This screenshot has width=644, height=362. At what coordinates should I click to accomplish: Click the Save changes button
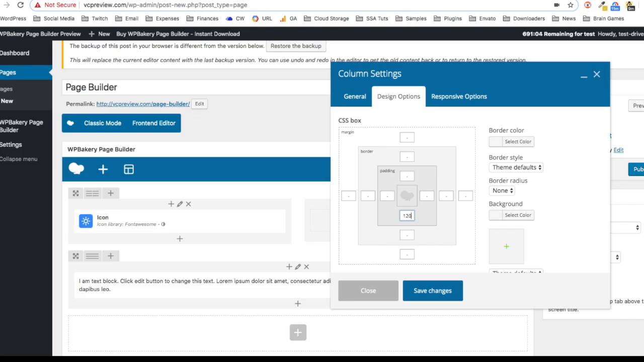[x=433, y=291]
